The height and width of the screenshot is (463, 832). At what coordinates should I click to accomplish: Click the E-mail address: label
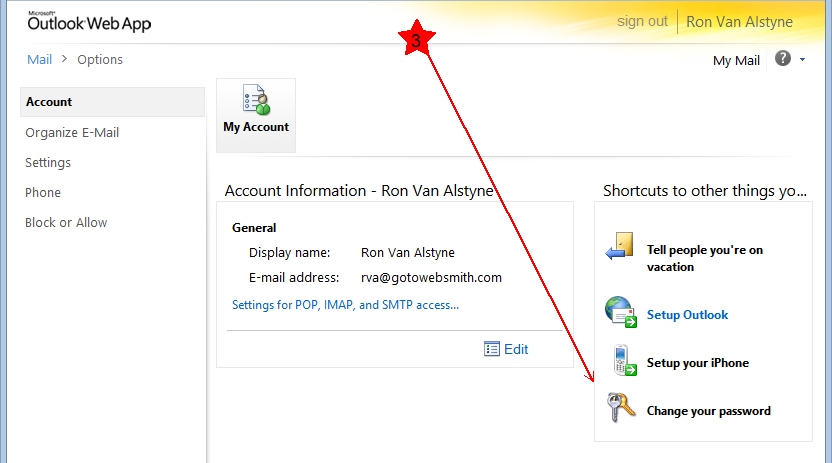pyautogui.click(x=294, y=277)
